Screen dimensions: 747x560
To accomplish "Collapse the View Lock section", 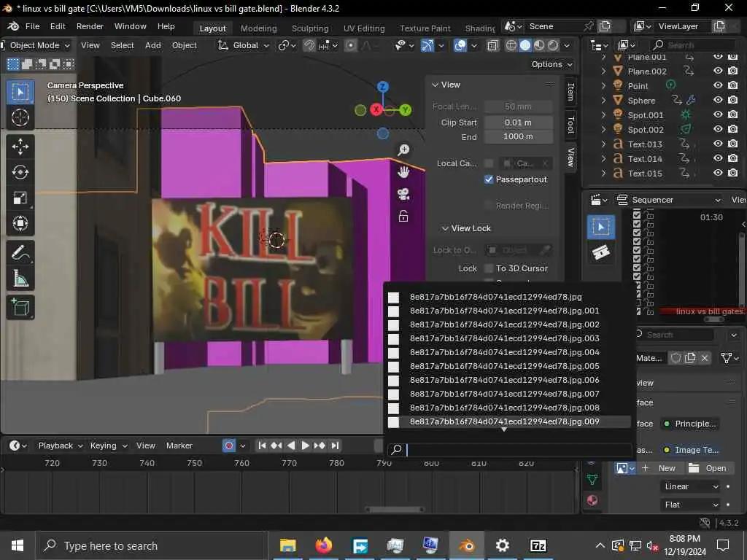I will tap(445, 228).
